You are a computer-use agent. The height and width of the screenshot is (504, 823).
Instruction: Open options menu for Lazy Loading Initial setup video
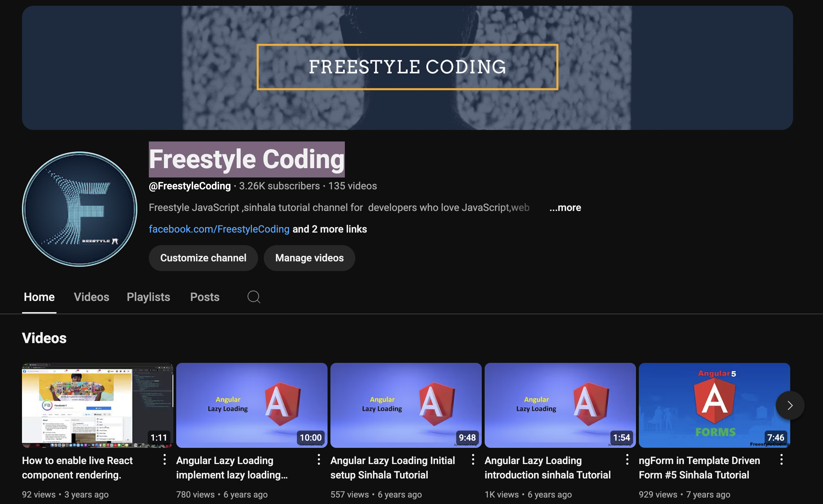(473, 459)
